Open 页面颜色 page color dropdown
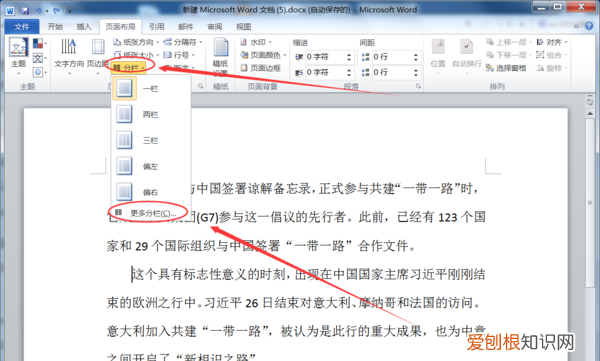 263,55
